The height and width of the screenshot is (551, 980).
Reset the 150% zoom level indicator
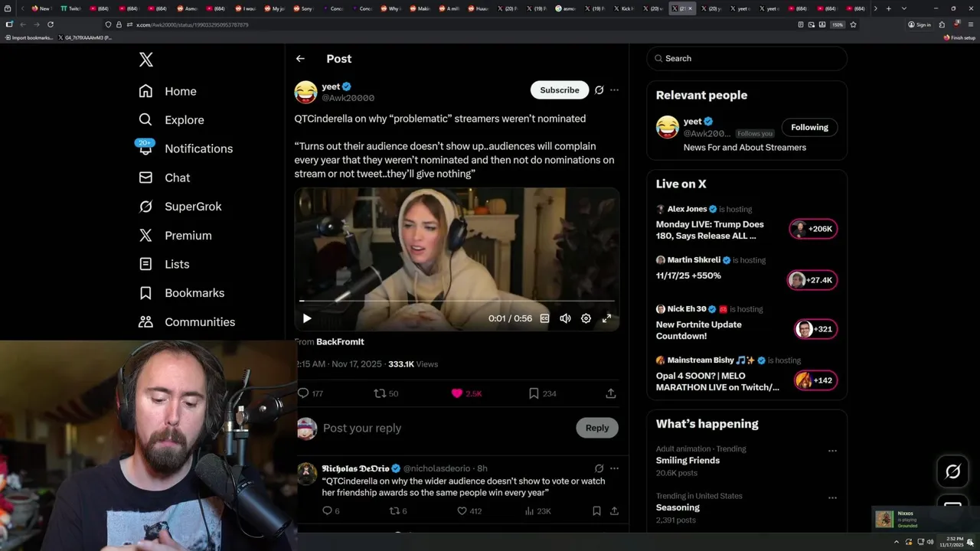tap(838, 24)
